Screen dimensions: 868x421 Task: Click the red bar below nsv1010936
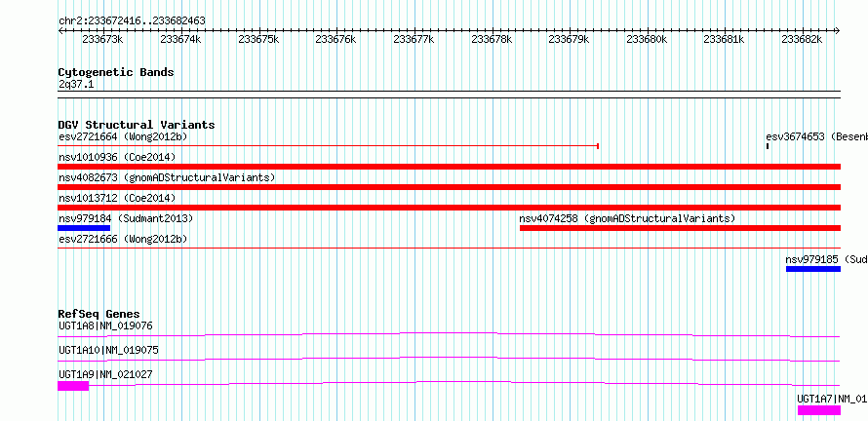[449, 167]
